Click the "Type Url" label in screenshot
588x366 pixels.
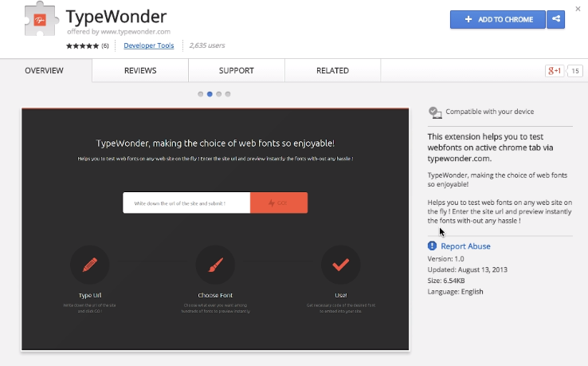pos(89,295)
